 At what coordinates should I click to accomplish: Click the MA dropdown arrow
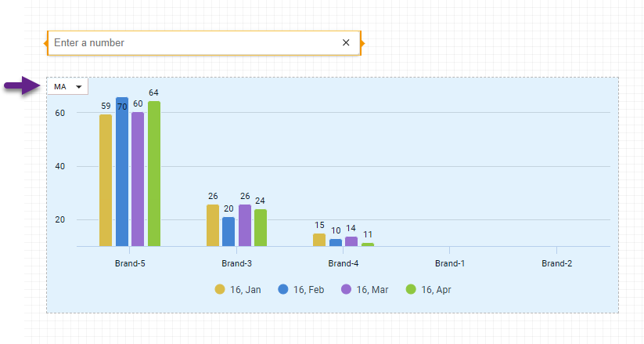(x=78, y=86)
